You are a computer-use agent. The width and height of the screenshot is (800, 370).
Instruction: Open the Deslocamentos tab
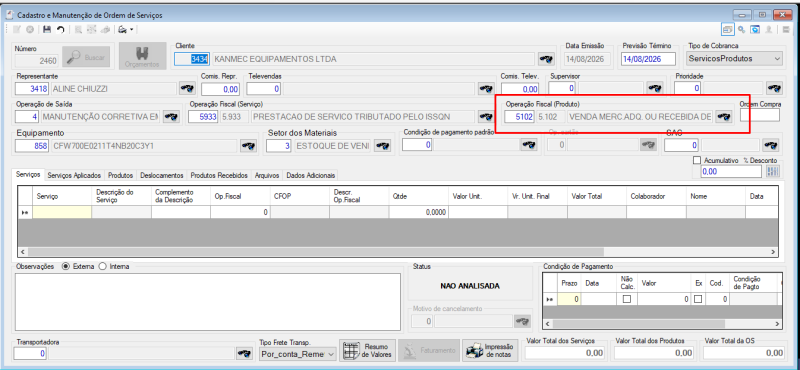pyautogui.click(x=161, y=175)
